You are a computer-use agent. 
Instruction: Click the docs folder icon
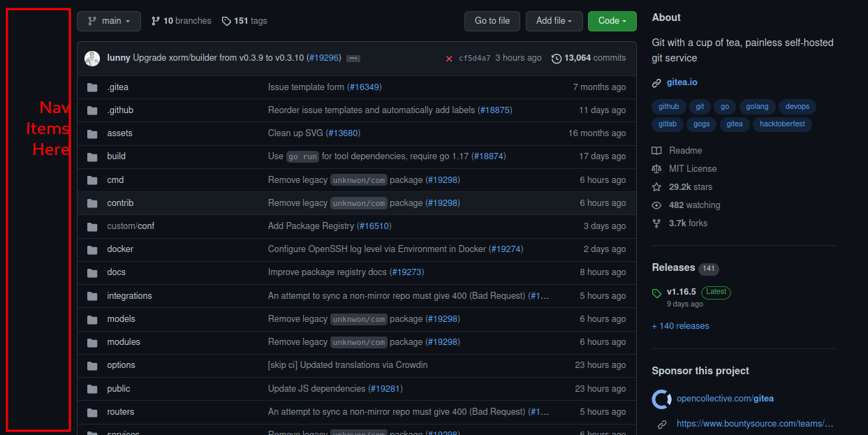[x=92, y=272]
